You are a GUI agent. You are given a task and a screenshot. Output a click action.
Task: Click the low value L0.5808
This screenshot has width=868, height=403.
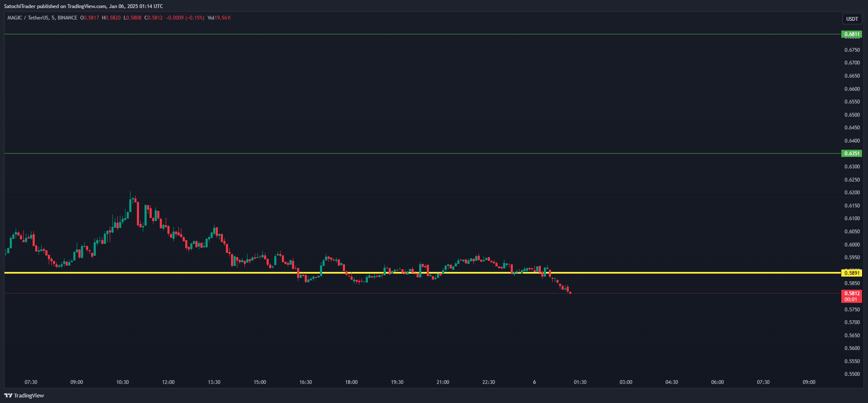[132, 18]
